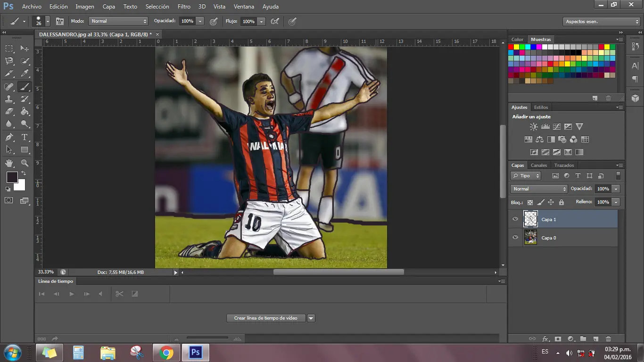Toggle lock transparent pixels in Bloq.
Screen dimensions: 644x362
point(530,202)
